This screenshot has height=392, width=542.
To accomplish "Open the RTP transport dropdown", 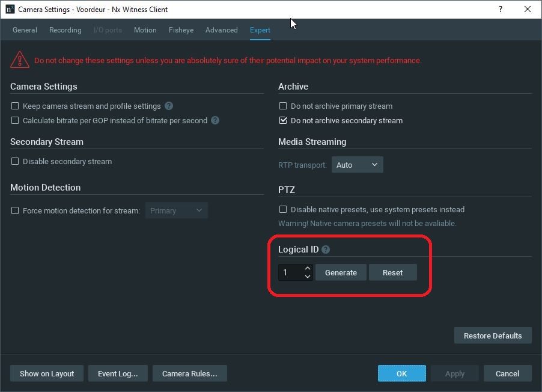I will tap(357, 165).
